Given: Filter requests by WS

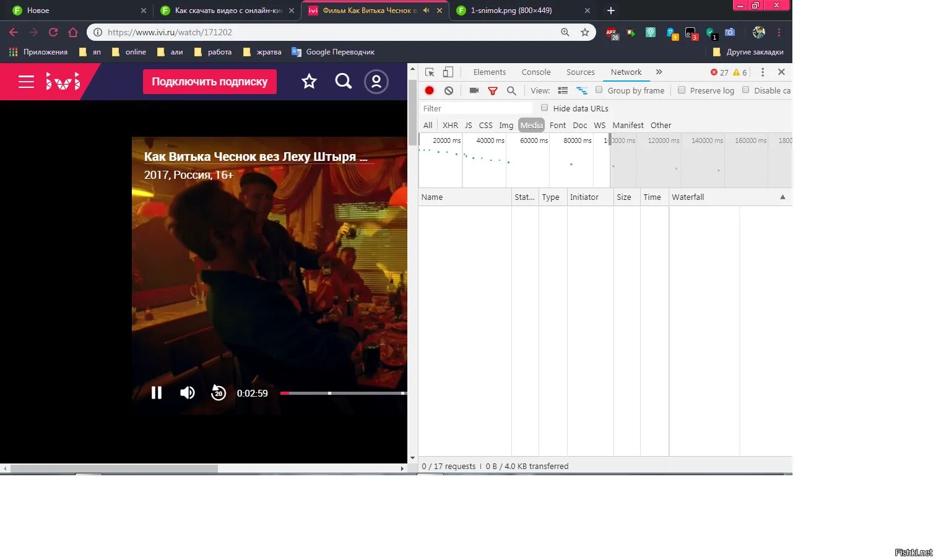Looking at the screenshot, I should tap(600, 125).
